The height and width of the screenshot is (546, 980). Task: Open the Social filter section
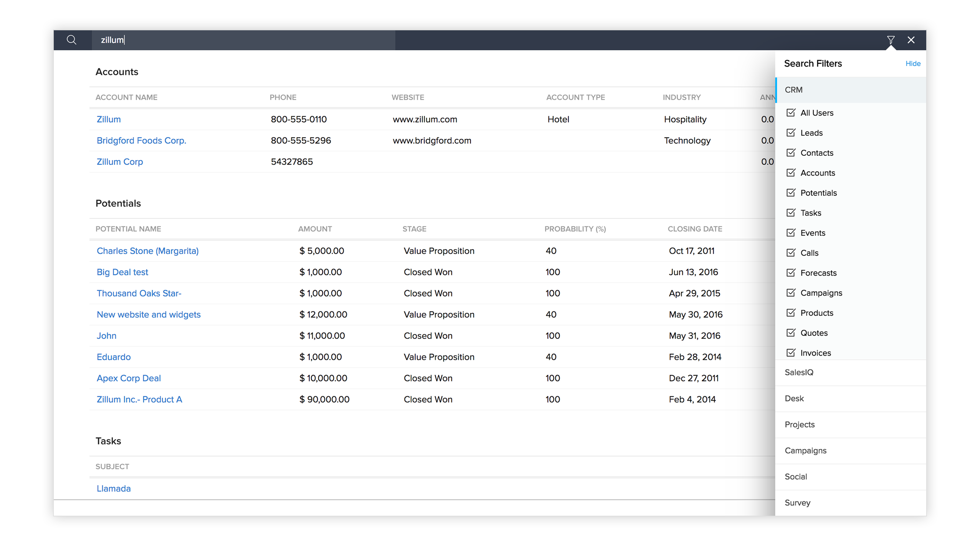[x=796, y=476]
